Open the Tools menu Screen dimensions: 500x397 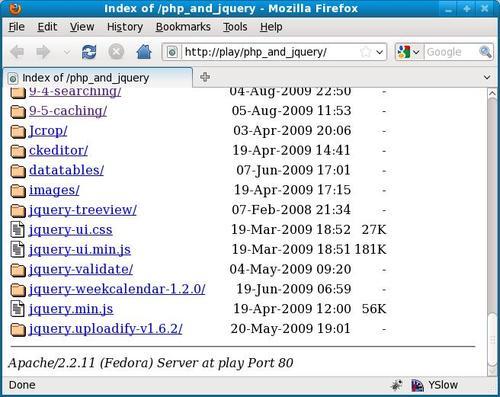click(235, 27)
